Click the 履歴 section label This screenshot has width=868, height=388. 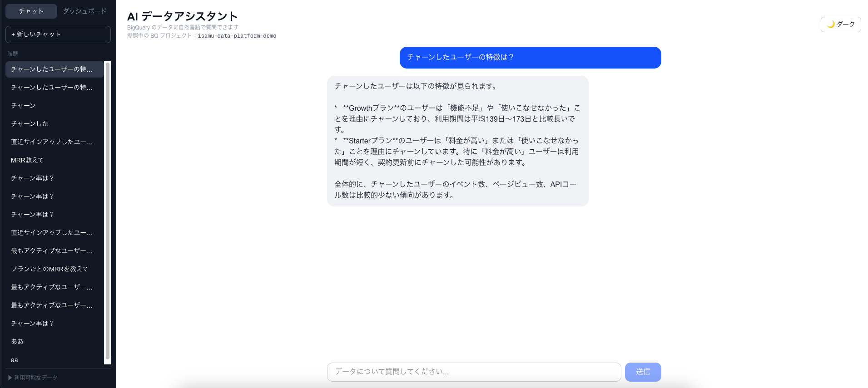(x=13, y=54)
